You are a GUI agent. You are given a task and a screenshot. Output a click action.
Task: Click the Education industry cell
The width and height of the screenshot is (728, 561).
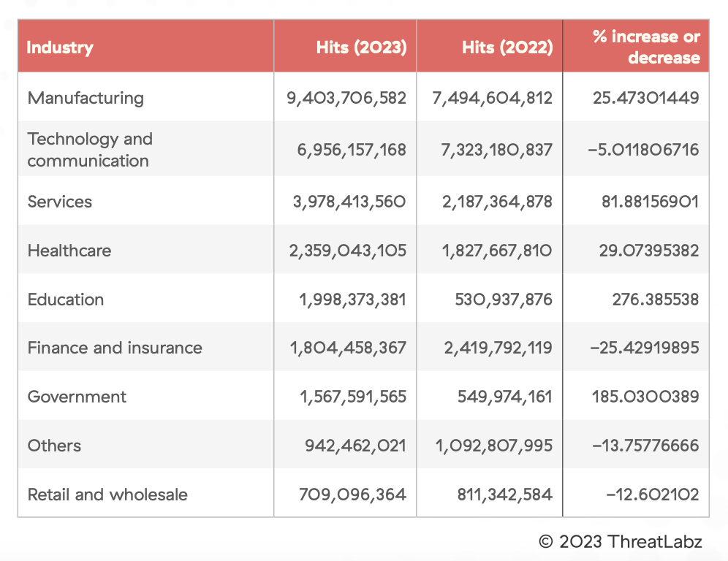[66, 299]
